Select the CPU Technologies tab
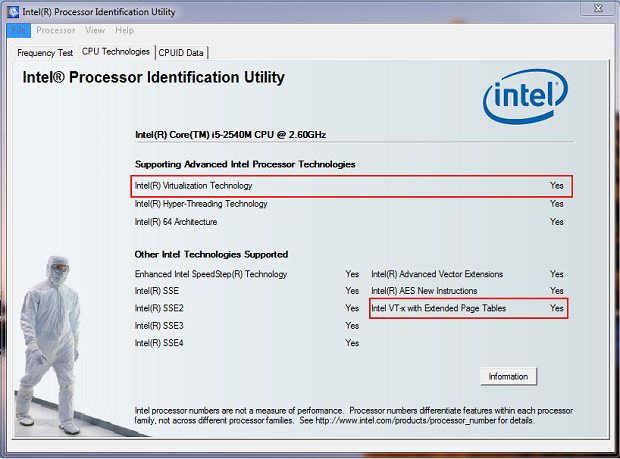The width and height of the screenshot is (620, 459). coord(115,52)
